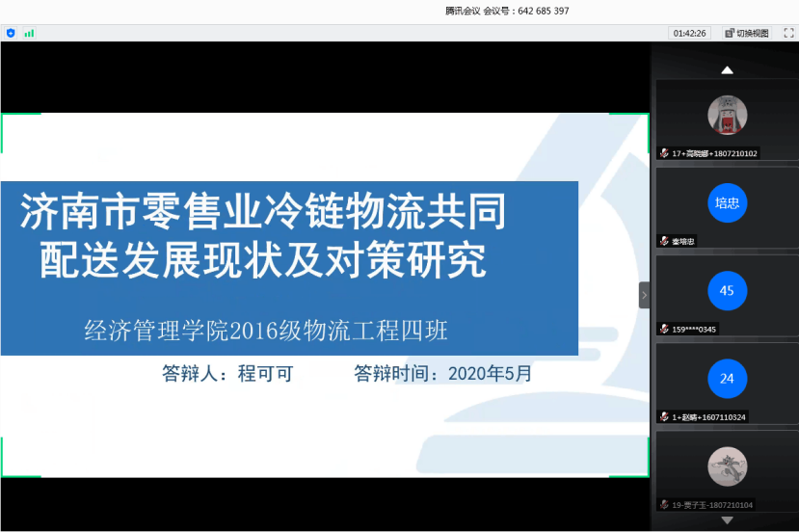Select the bottom participant's photo avatar
Screen dimensions: 799x532
pos(727,466)
